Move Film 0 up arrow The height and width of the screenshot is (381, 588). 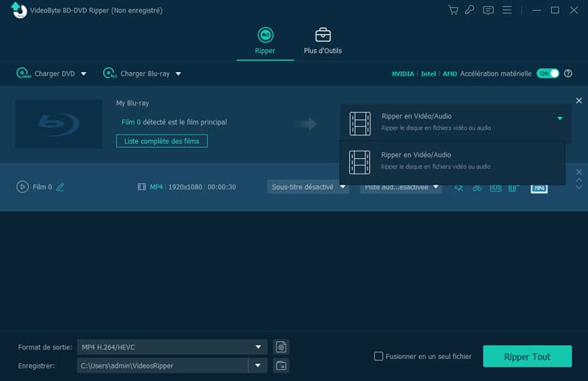[x=578, y=180]
